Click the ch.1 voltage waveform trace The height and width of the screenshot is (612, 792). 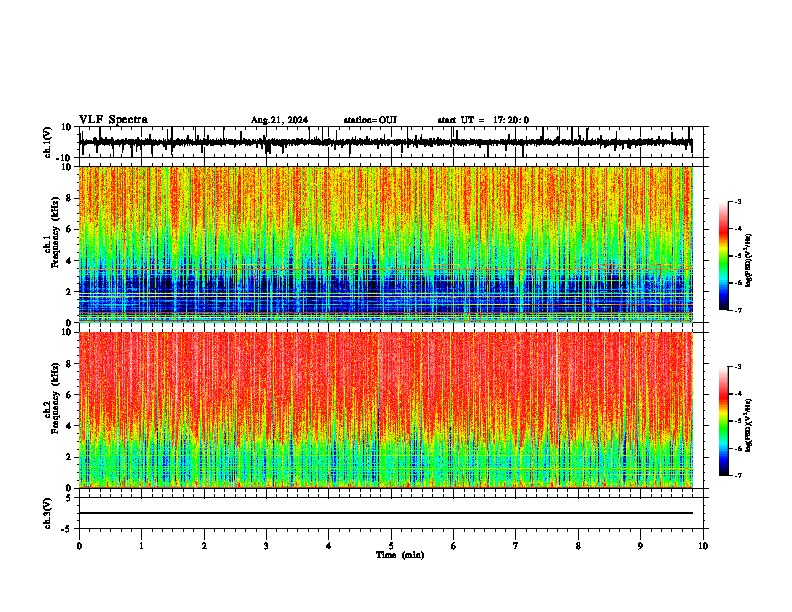(386, 142)
